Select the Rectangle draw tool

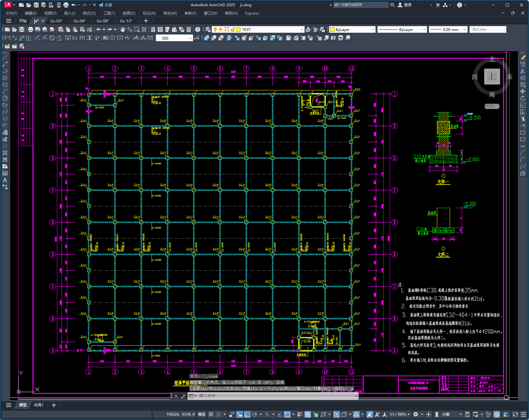5,85
